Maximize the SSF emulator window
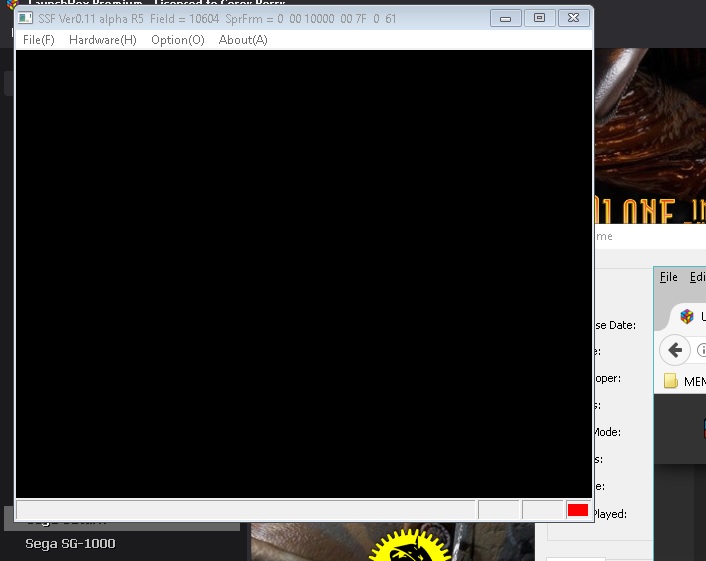 [x=539, y=18]
